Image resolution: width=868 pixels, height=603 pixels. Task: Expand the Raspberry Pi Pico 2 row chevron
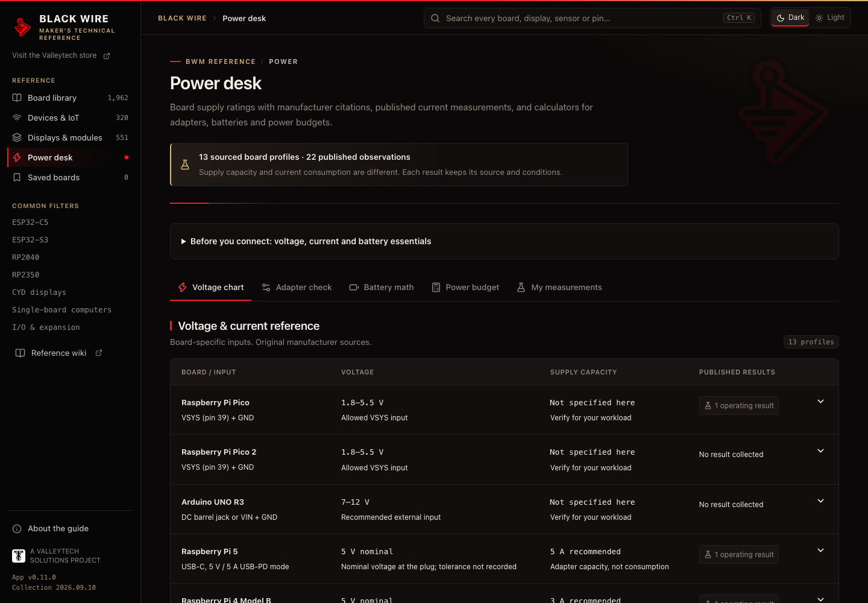pos(820,451)
